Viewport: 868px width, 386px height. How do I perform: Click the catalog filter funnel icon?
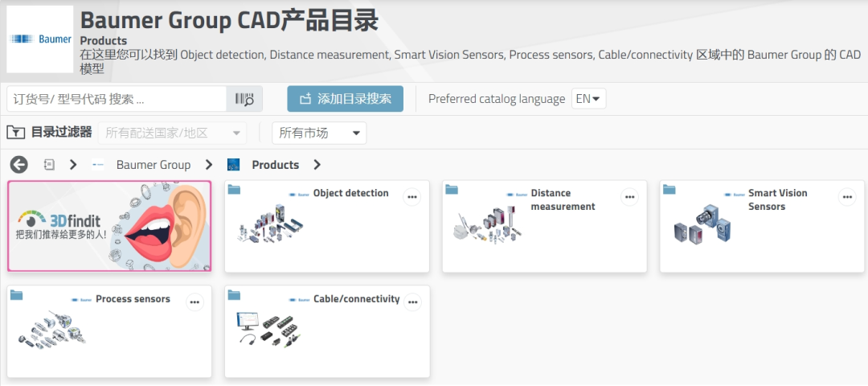pyautogui.click(x=15, y=133)
